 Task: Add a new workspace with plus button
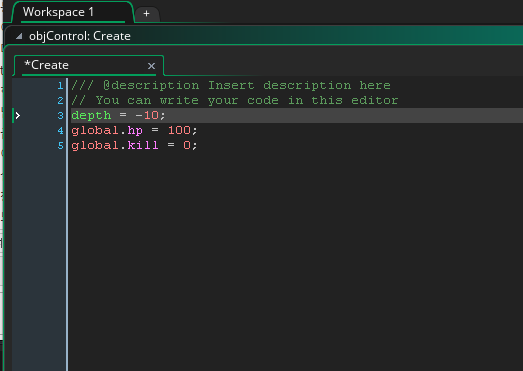[x=146, y=14]
